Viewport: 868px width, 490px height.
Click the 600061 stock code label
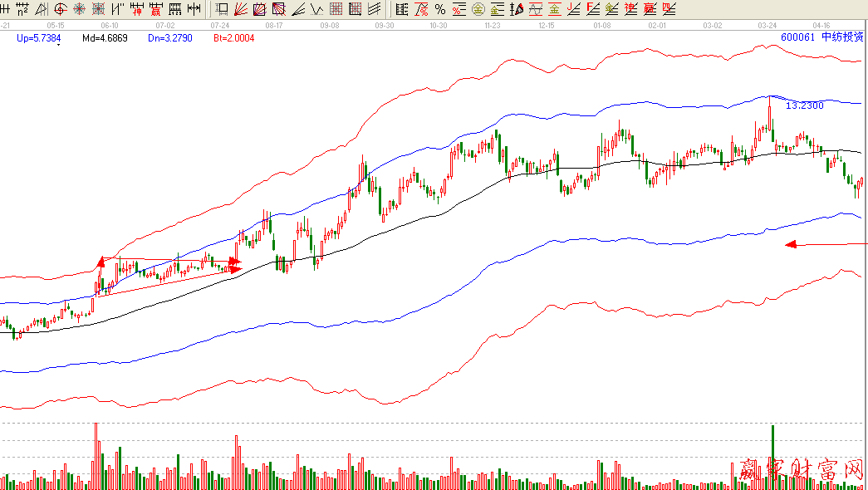(798, 37)
